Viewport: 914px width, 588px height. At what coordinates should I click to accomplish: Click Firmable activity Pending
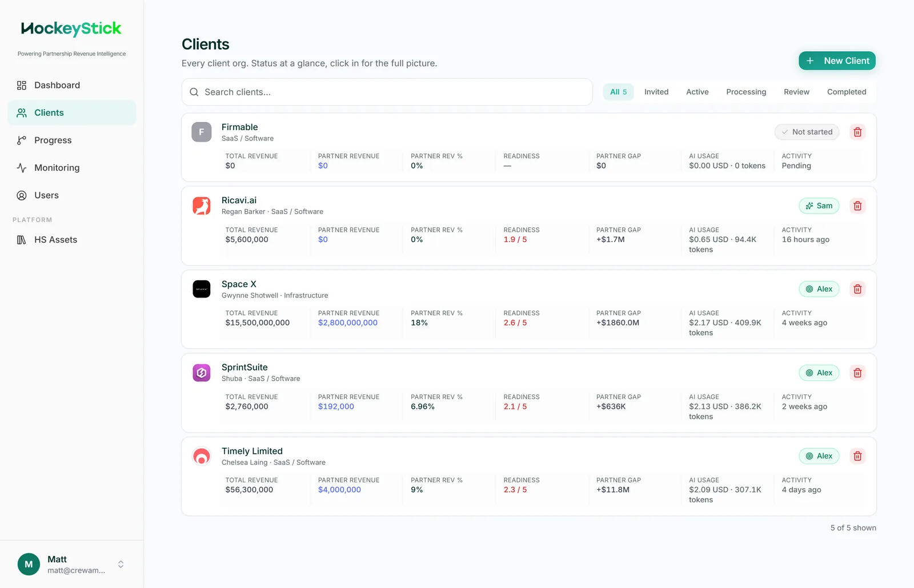point(796,166)
